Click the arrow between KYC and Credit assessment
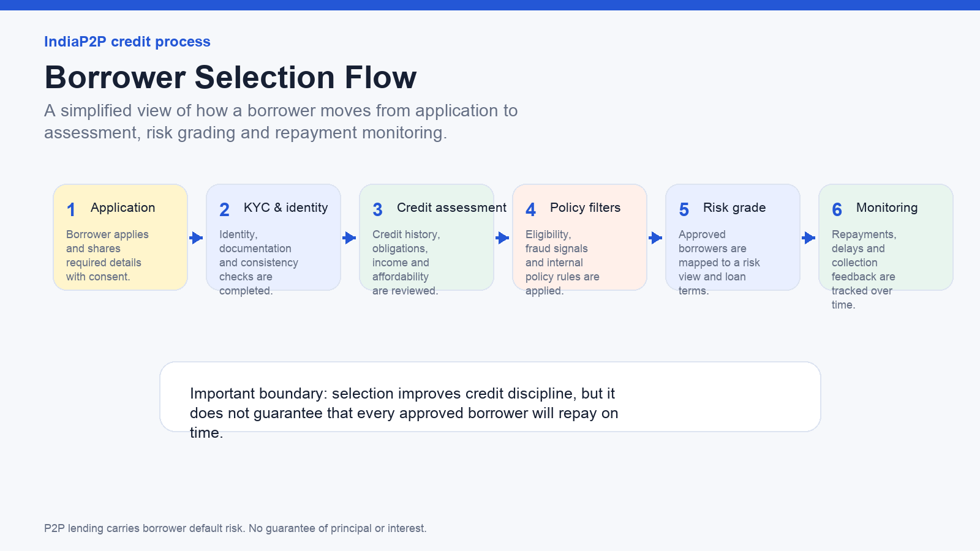Viewport: 980px width, 551px height. click(349, 238)
